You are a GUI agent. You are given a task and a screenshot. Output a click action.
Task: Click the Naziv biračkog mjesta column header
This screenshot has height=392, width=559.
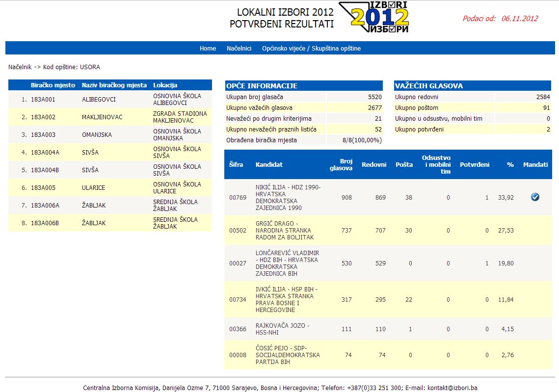pyautogui.click(x=114, y=85)
